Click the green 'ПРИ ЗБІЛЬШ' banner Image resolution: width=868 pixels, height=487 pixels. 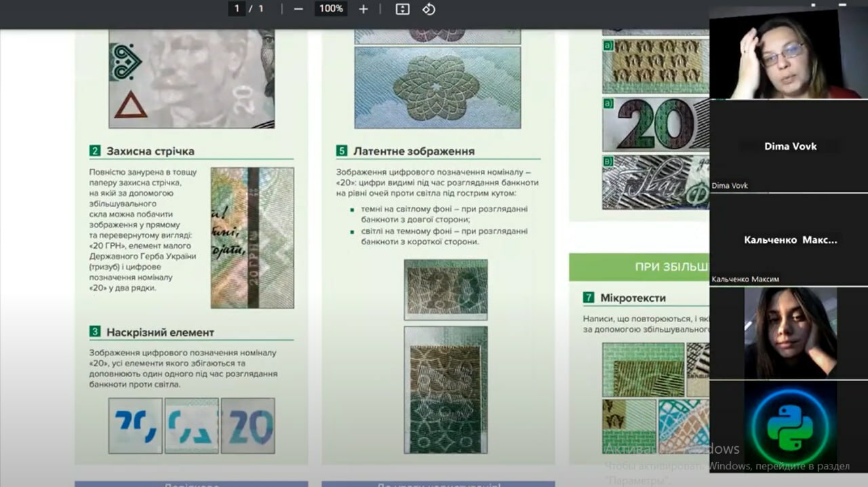coord(639,267)
